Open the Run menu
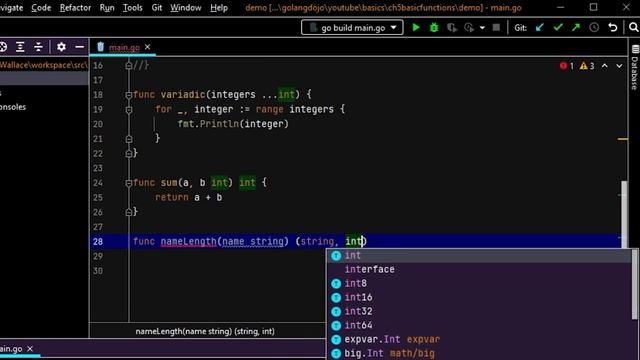The width and height of the screenshot is (640, 360). click(107, 8)
